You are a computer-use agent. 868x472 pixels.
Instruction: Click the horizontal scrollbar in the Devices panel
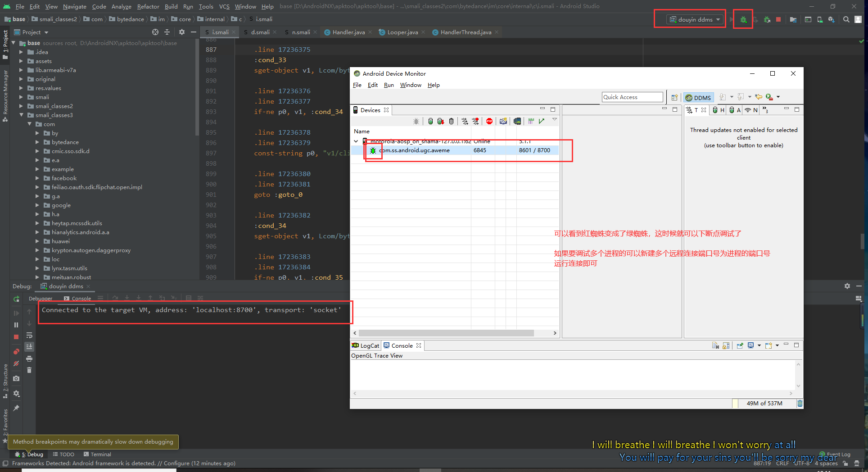(x=446, y=333)
